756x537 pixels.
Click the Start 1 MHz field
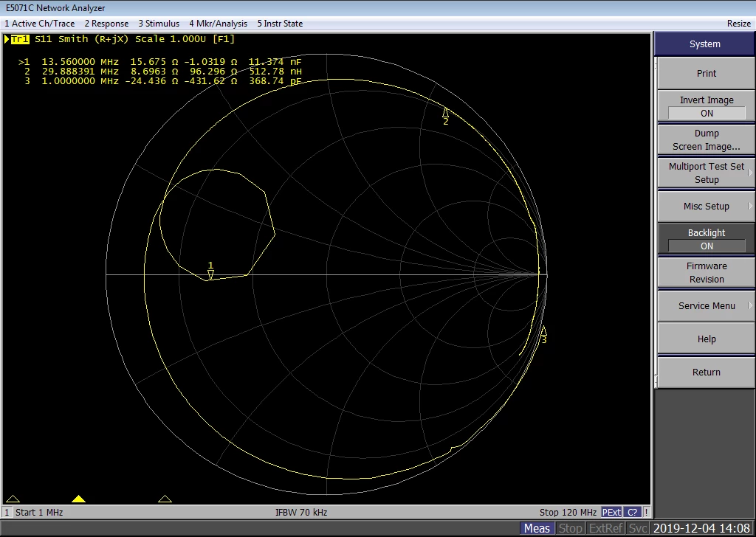39,513
